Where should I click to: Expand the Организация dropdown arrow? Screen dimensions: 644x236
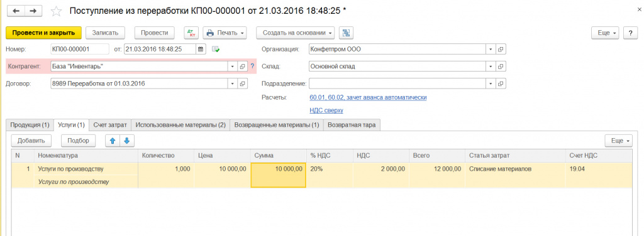click(491, 49)
